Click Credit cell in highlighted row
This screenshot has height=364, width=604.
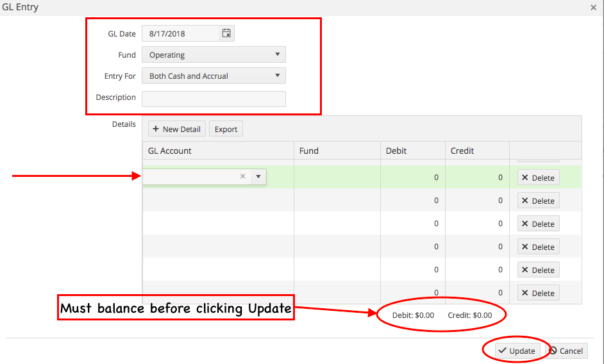click(x=477, y=177)
